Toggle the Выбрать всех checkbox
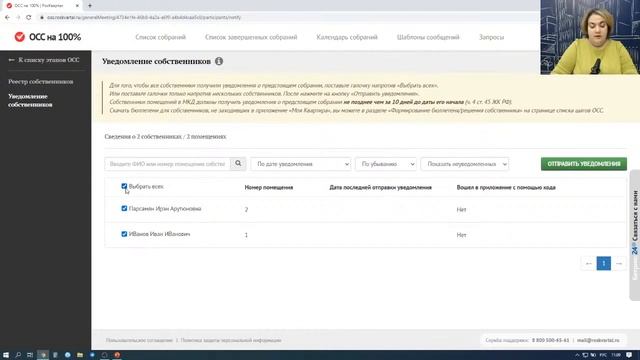Viewport: 640px width, 360px height. pyautogui.click(x=124, y=186)
